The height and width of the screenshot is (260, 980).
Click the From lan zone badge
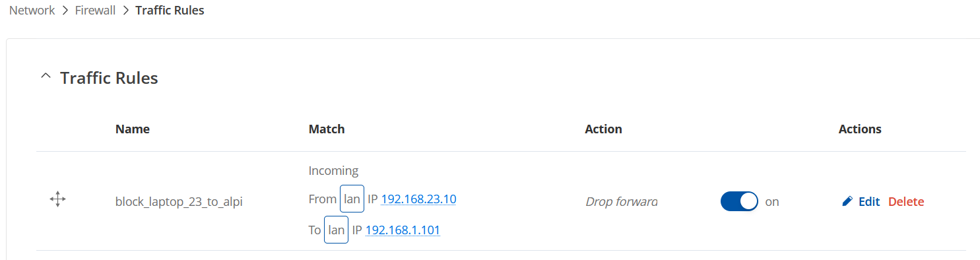pos(352,199)
